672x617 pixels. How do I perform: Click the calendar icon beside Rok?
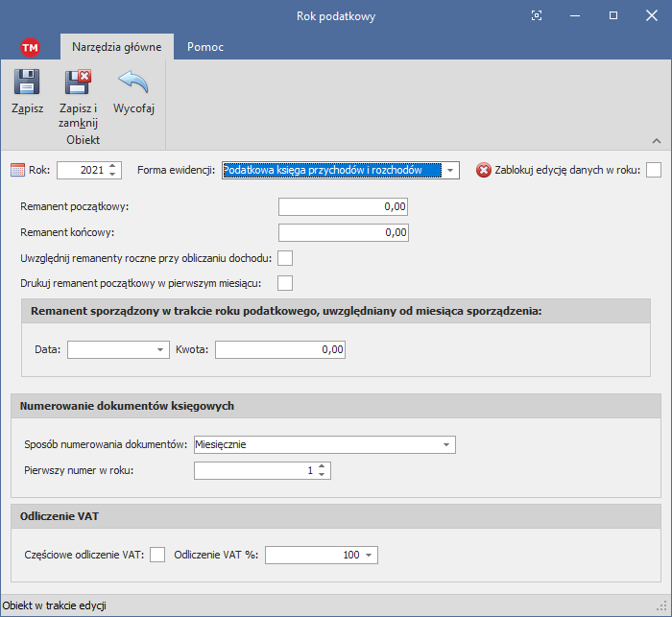[x=17, y=171]
